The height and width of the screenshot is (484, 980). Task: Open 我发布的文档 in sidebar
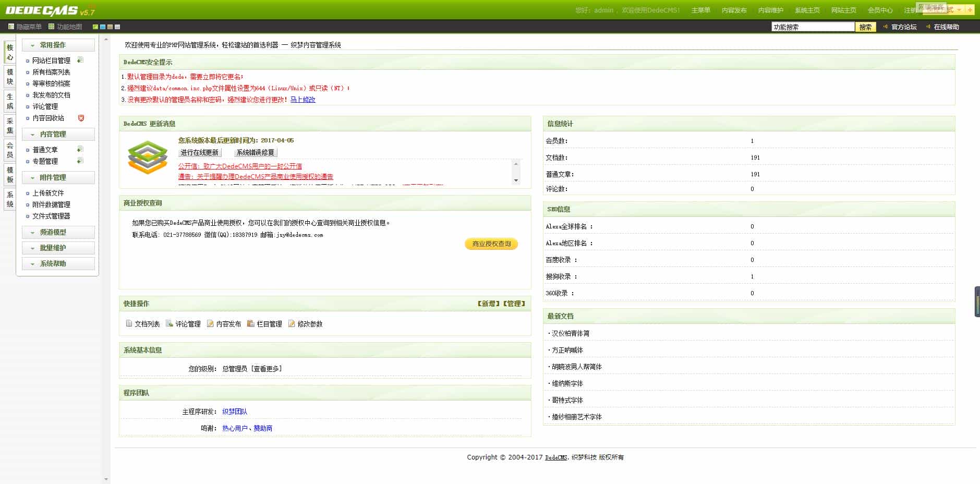(x=51, y=95)
